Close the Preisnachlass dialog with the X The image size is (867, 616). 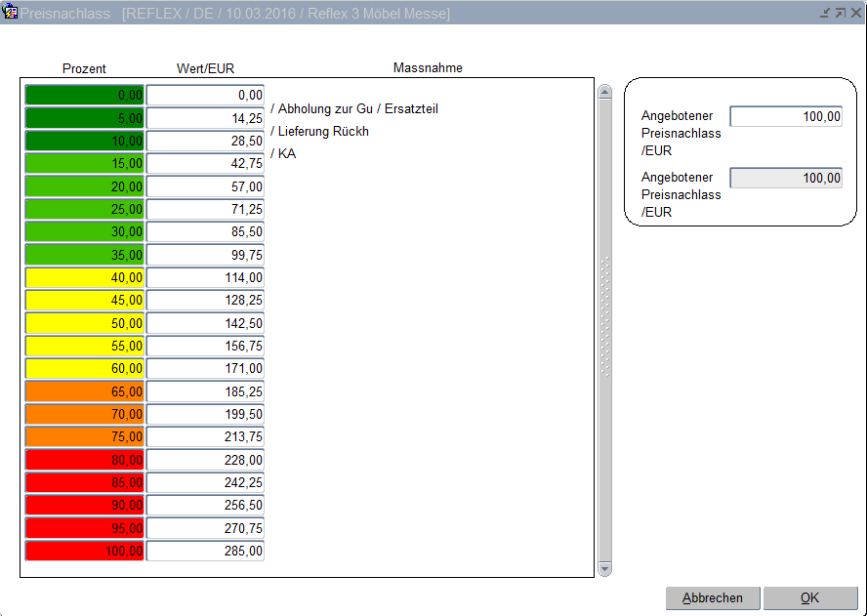coord(854,13)
